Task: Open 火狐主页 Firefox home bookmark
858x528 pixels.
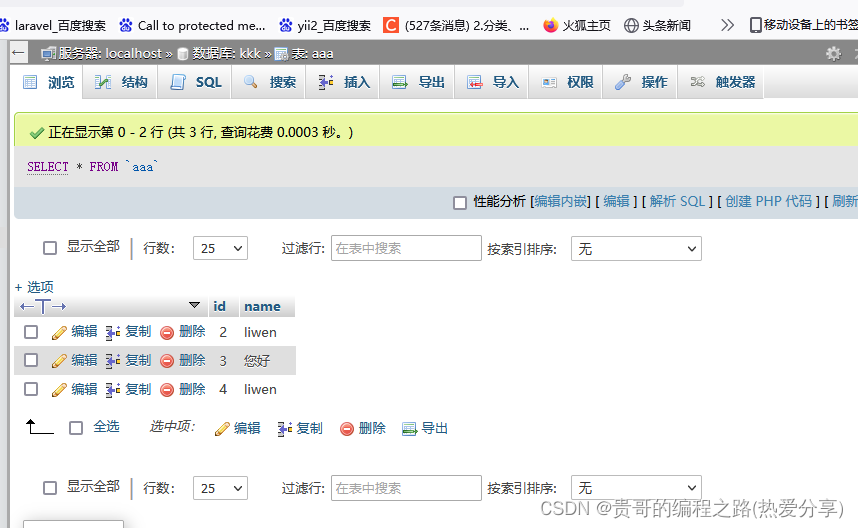Action: (x=577, y=25)
